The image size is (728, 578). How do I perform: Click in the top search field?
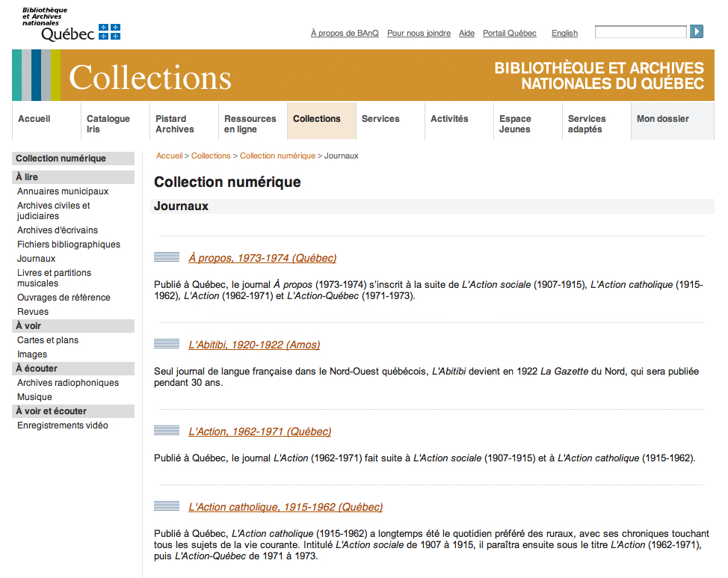point(641,32)
